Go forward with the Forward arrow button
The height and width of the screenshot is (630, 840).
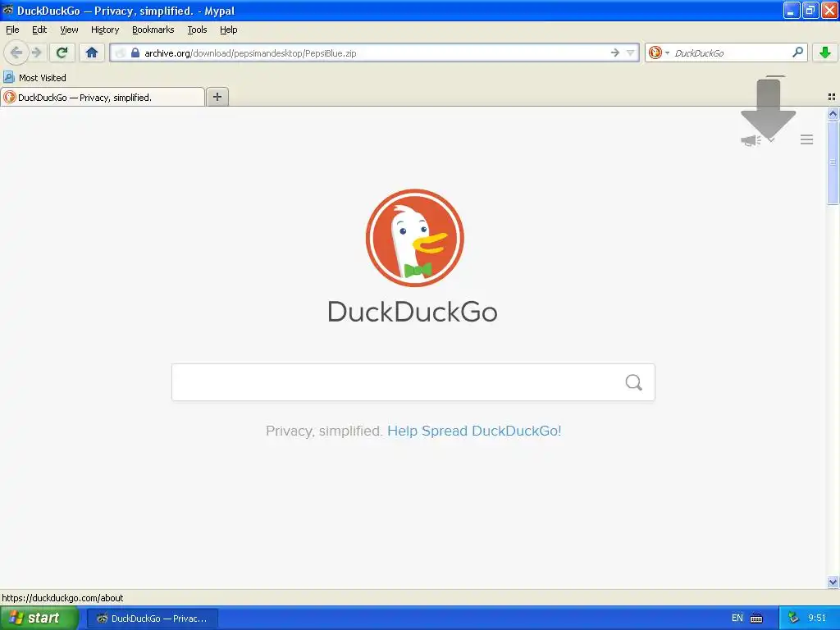coord(36,52)
